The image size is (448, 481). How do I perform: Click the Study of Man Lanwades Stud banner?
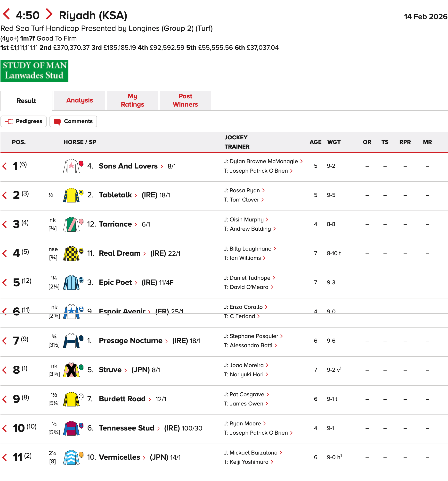coord(34,71)
